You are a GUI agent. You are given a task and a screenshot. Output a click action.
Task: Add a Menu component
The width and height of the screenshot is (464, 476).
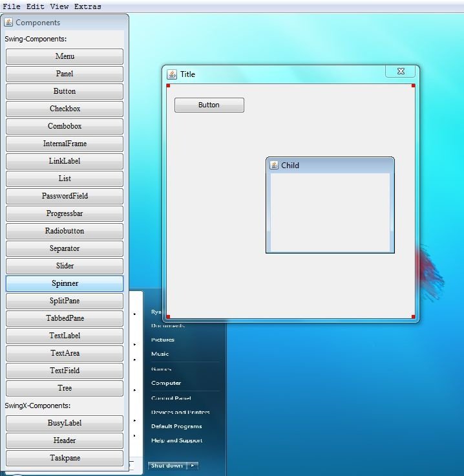pyautogui.click(x=65, y=56)
